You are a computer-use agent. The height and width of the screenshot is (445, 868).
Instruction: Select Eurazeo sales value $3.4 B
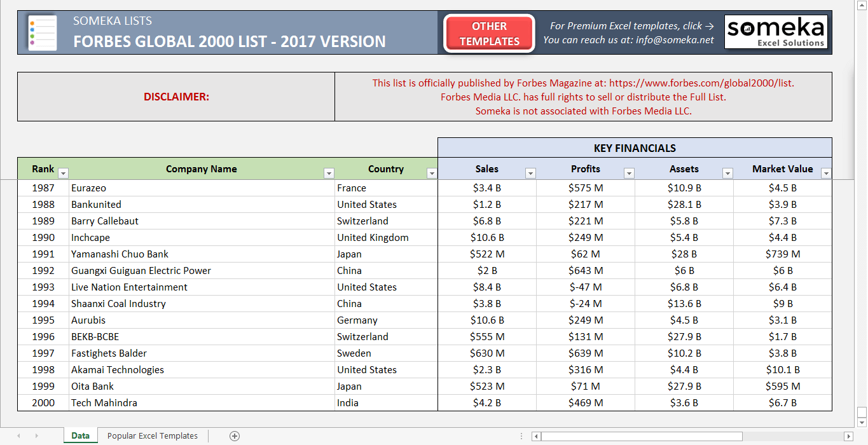tap(487, 188)
